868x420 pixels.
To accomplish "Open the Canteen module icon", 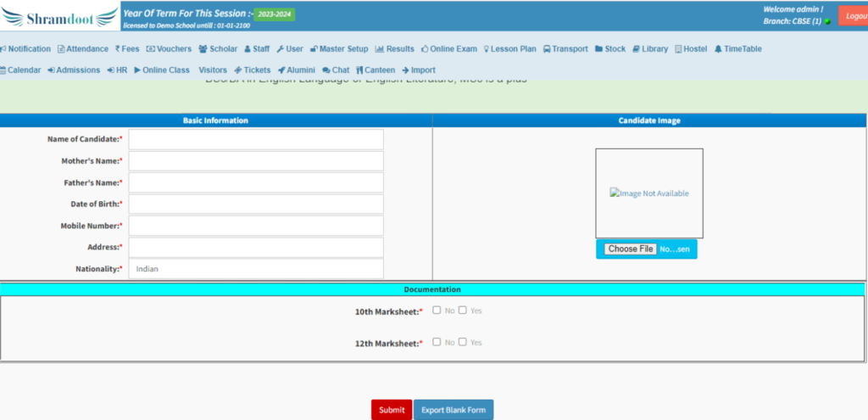I will (x=359, y=70).
